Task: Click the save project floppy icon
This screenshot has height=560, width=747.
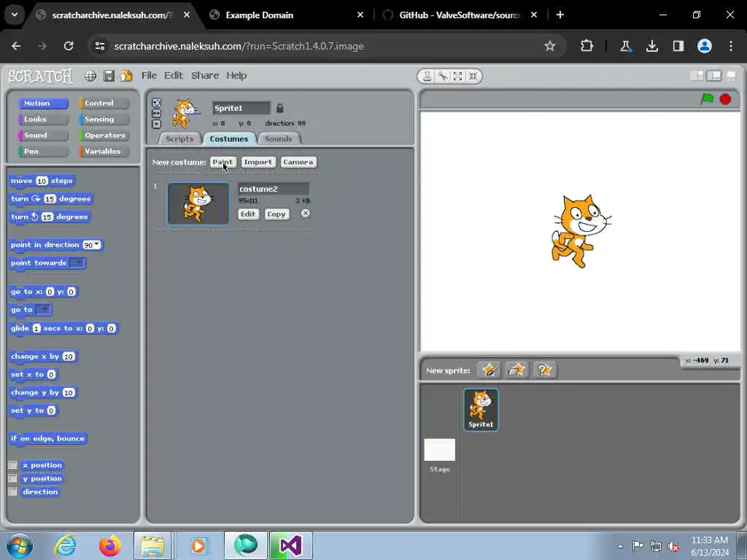Action: coord(109,76)
